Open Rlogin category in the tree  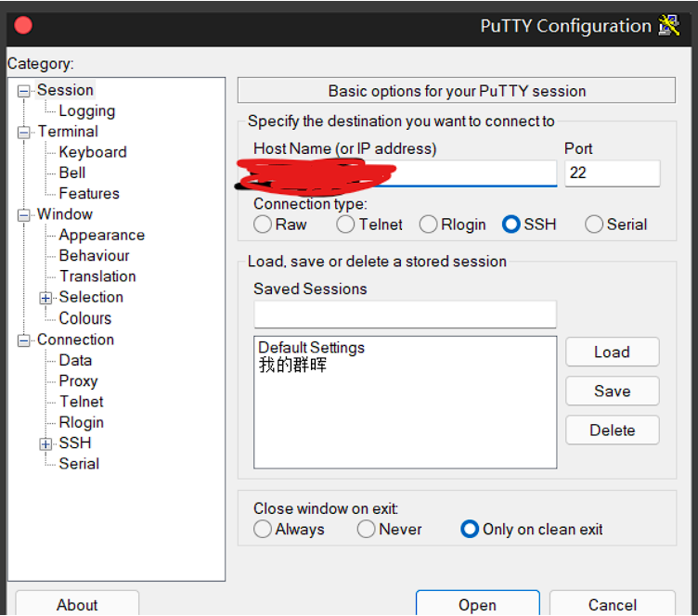pos(81,422)
